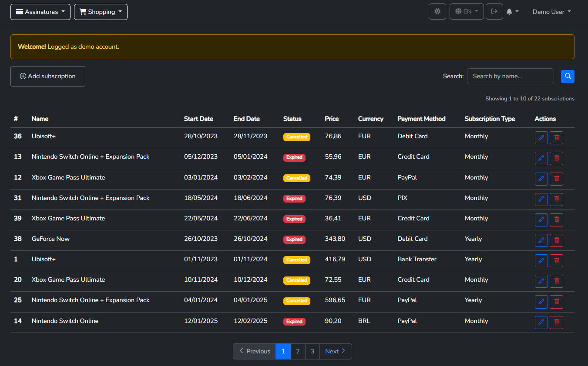
Task: Click the Add subscription button
Action: (x=48, y=76)
